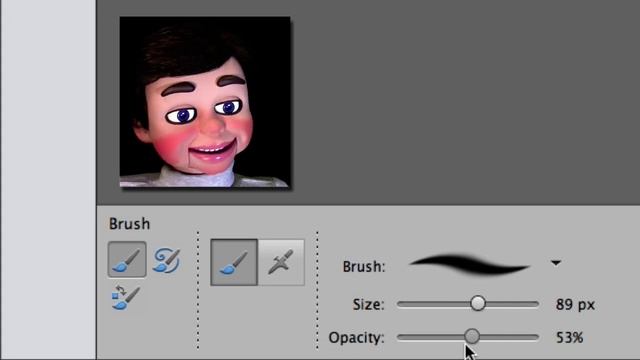Select the Color Replacement brush tool
Viewport: 640px width, 360px height.
pos(126,298)
